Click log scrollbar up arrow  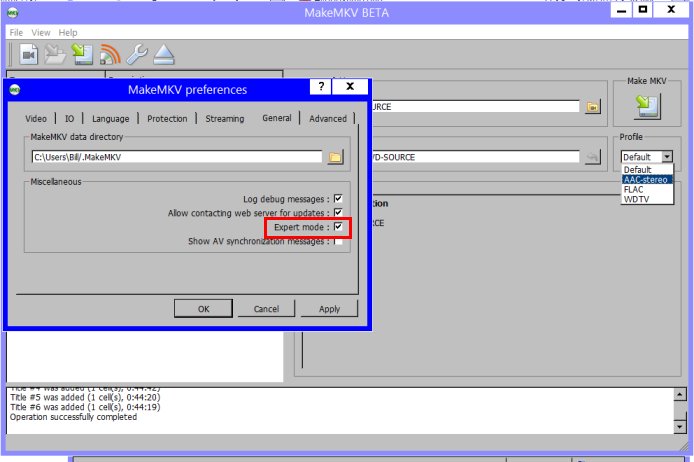(680, 394)
